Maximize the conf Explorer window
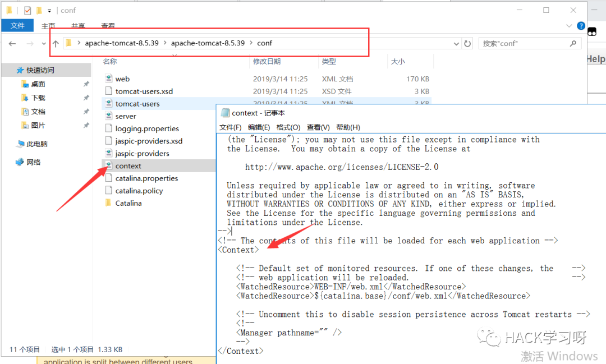Image resolution: width=606 pixels, height=364 pixels. pyautogui.click(x=546, y=10)
